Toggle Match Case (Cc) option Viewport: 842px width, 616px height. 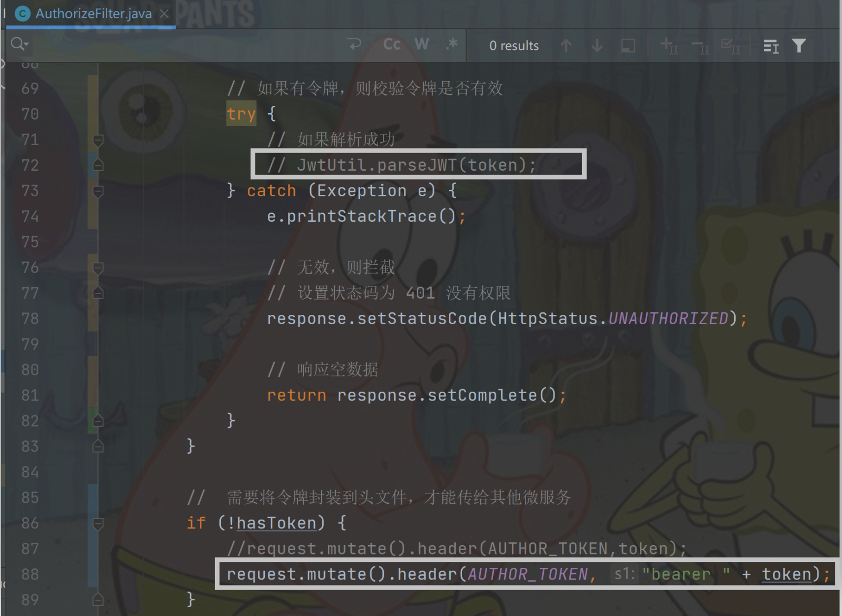point(392,44)
